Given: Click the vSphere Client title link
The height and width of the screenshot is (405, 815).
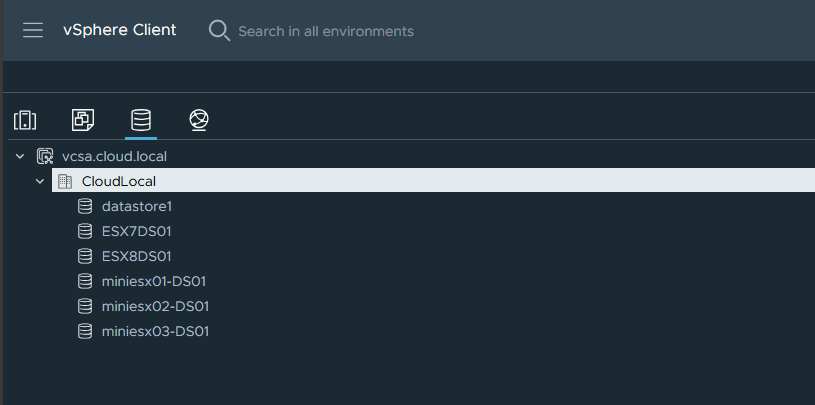Looking at the screenshot, I should coord(119,30).
